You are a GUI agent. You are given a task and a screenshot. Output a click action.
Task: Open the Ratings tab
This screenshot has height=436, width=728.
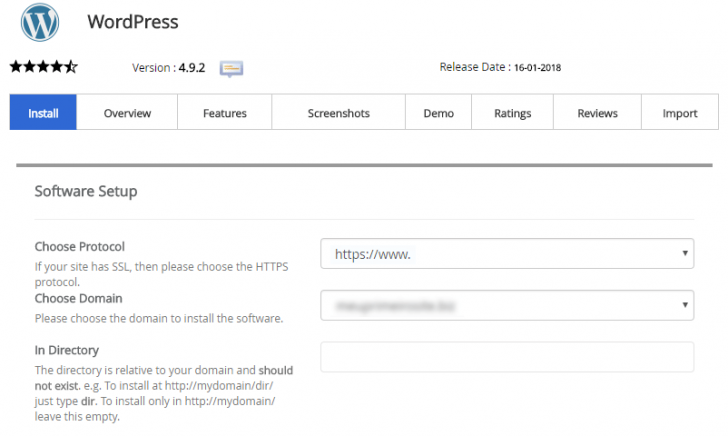513,112
